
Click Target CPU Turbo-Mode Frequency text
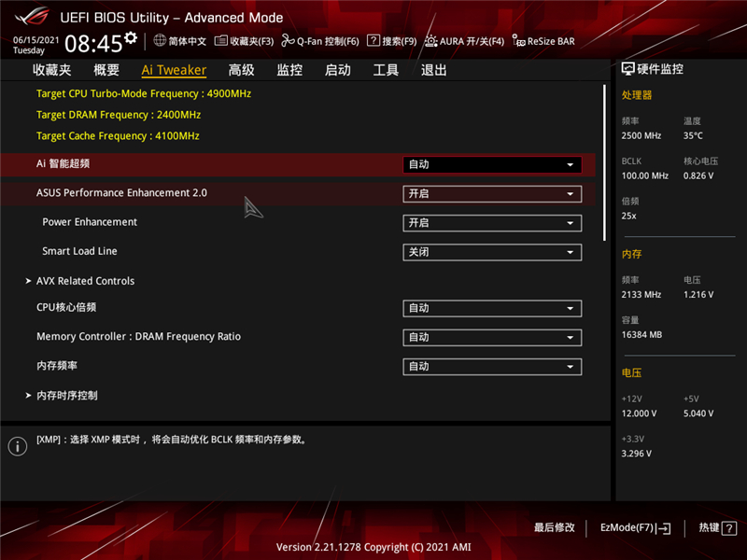coord(144,94)
